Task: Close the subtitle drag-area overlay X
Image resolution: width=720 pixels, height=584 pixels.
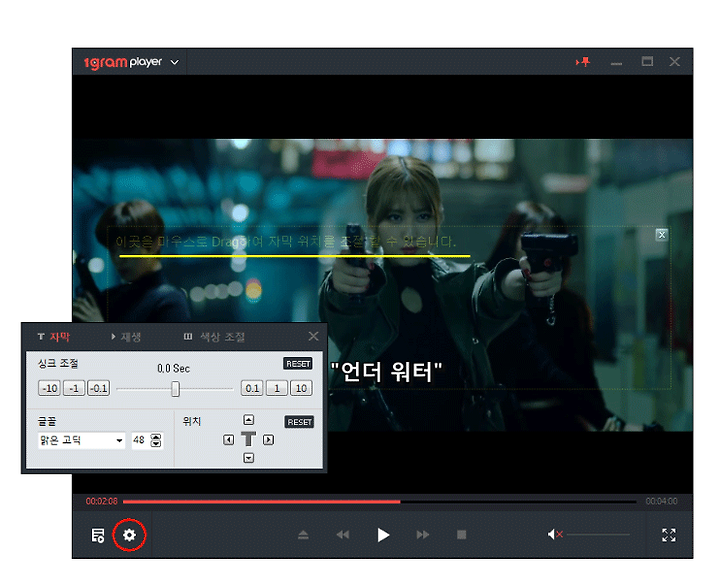Action: pyautogui.click(x=662, y=235)
